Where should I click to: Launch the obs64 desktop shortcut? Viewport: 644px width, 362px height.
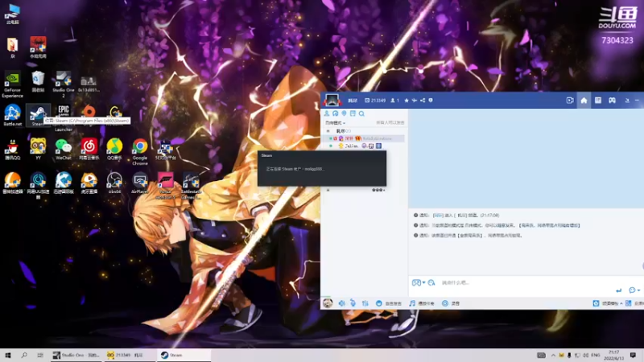tap(114, 183)
